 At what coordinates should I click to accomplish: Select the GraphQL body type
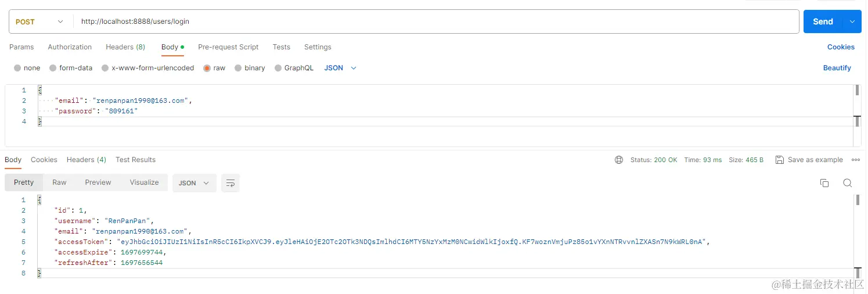pyautogui.click(x=294, y=68)
